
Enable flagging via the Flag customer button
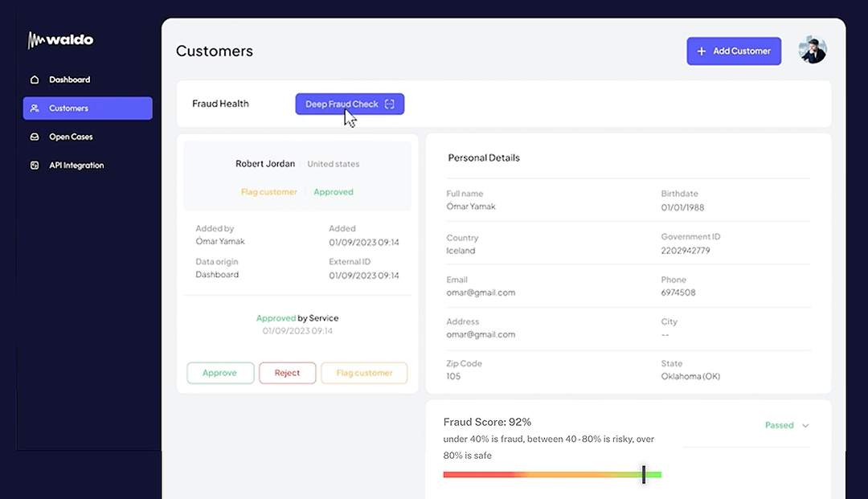pos(363,373)
